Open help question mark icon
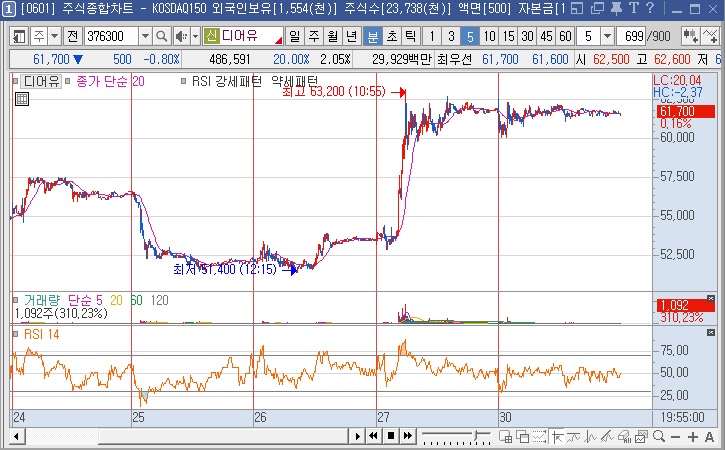 [x=650, y=8]
